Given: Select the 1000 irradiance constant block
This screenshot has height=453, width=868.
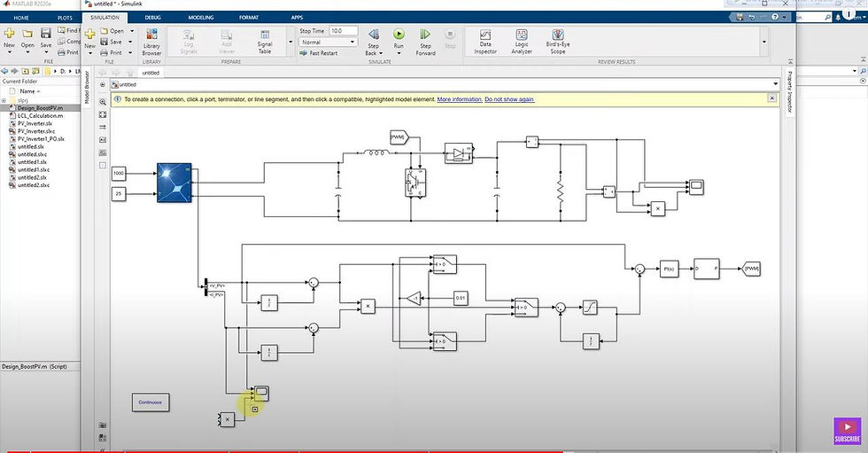Looking at the screenshot, I should tap(119, 174).
